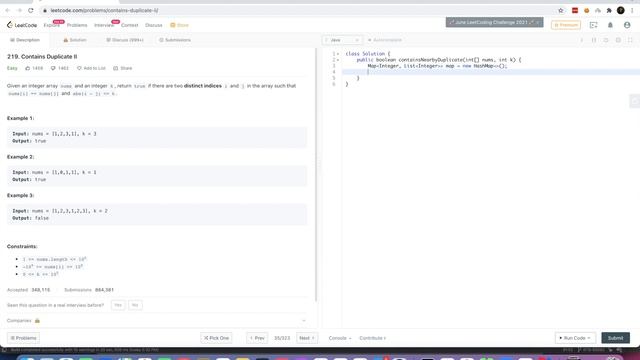Click the Run Code button
Screen dimensions: 640x360
(575, 338)
